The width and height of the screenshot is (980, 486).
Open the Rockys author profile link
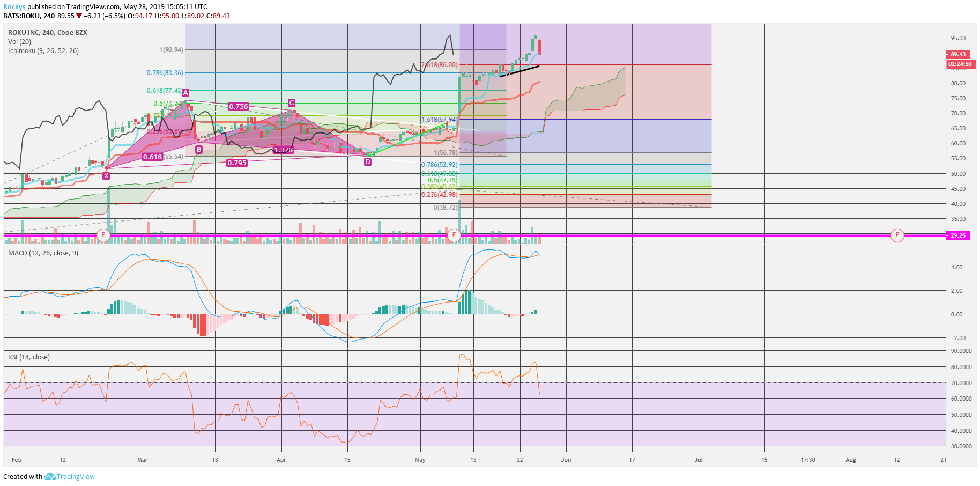click(14, 7)
